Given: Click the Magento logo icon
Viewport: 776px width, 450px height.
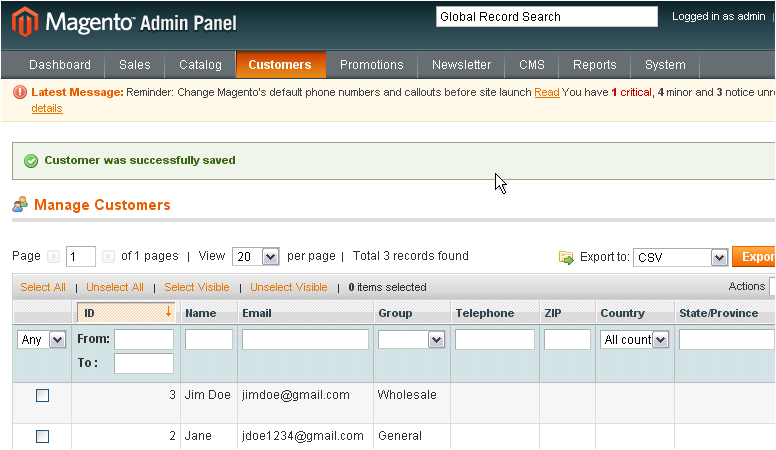Looking at the screenshot, I should (25, 22).
